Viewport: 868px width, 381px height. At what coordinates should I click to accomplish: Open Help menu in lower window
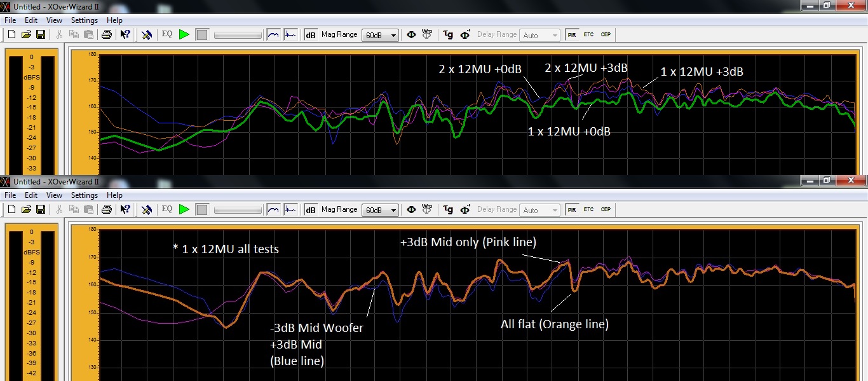pyautogui.click(x=114, y=195)
